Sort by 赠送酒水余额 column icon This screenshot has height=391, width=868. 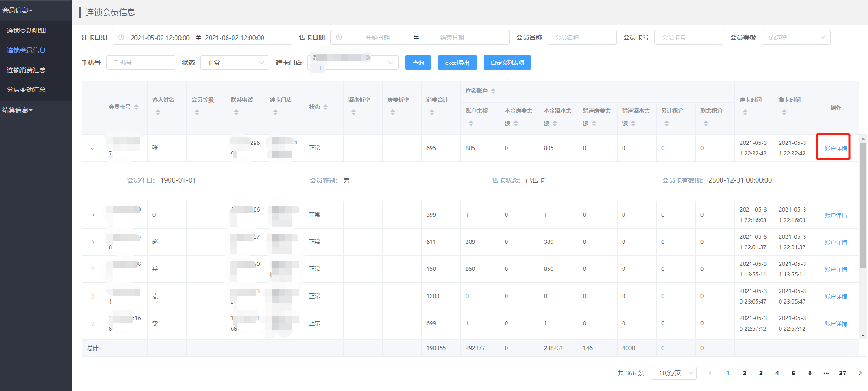click(x=633, y=123)
